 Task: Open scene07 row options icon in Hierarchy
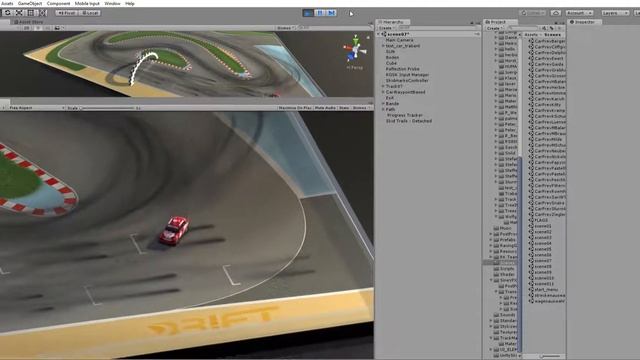(x=476, y=34)
